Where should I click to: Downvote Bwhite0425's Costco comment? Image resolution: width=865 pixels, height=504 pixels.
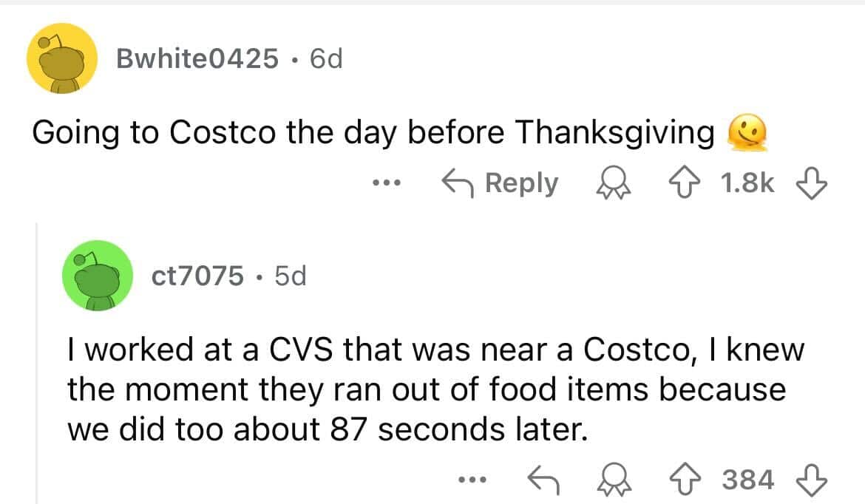[813, 183]
